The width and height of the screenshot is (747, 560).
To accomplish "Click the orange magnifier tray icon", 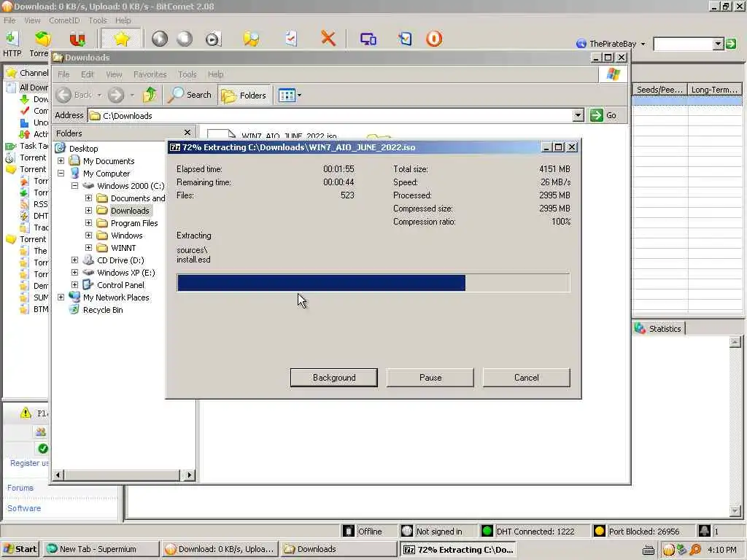I will click(695, 550).
